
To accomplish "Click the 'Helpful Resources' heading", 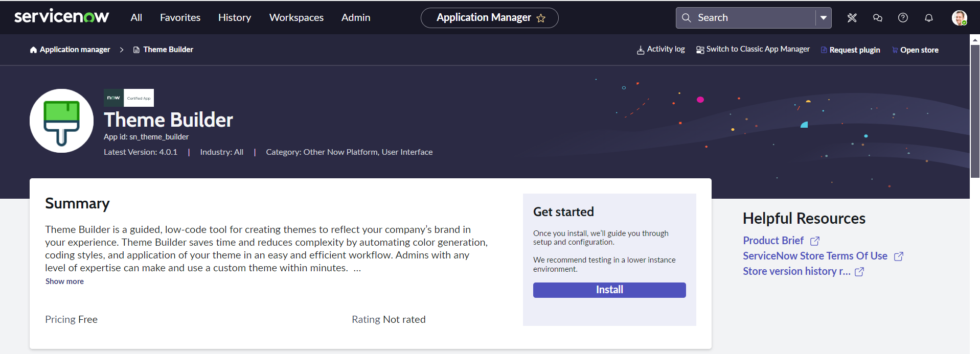I will point(804,219).
